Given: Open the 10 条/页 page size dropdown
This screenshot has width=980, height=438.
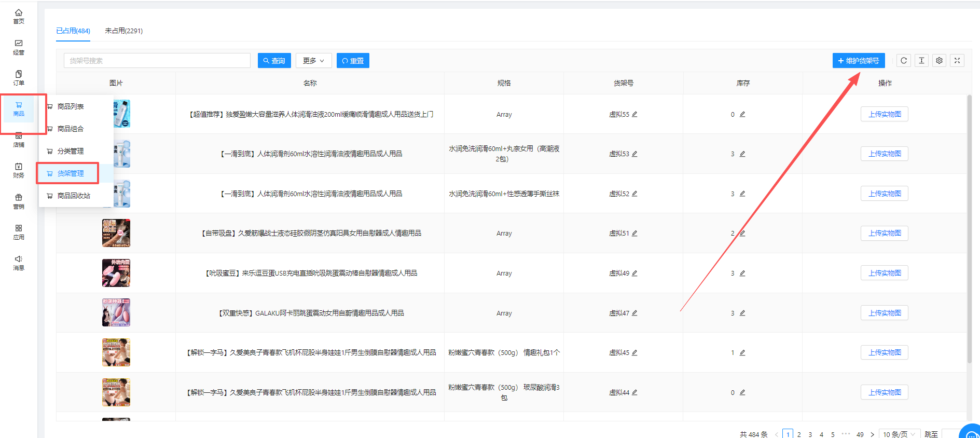Looking at the screenshot, I should tap(899, 434).
